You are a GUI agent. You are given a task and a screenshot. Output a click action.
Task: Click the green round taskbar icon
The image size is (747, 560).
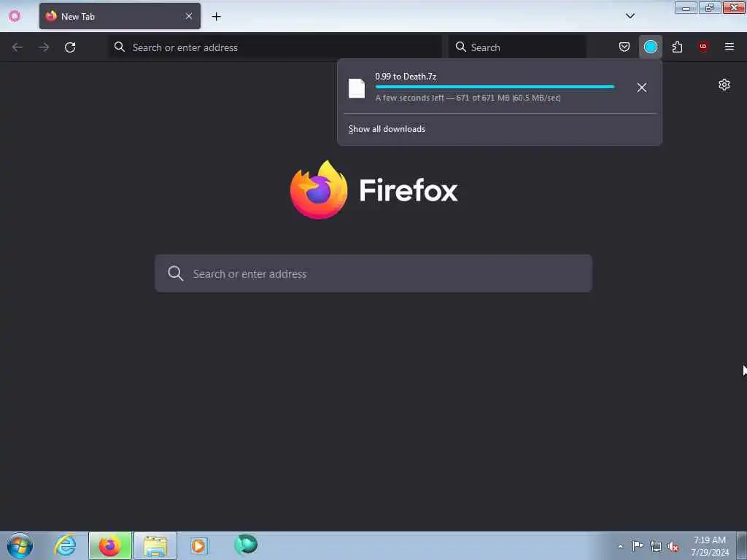point(246,544)
